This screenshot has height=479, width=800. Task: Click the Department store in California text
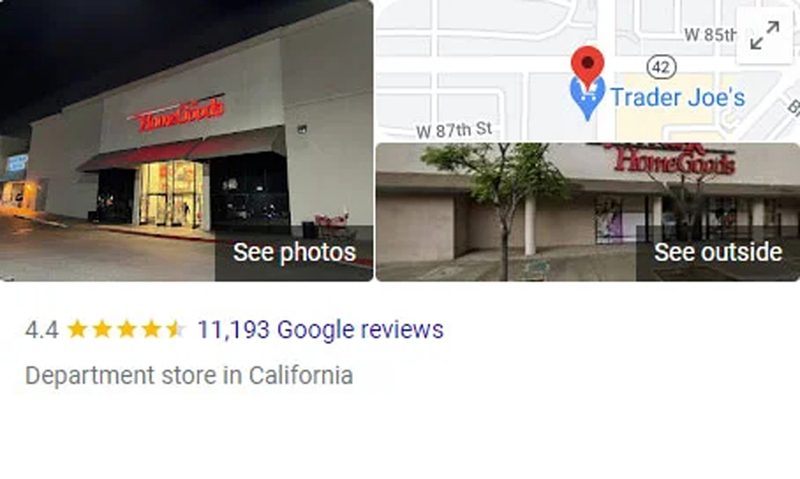tap(189, 376)
